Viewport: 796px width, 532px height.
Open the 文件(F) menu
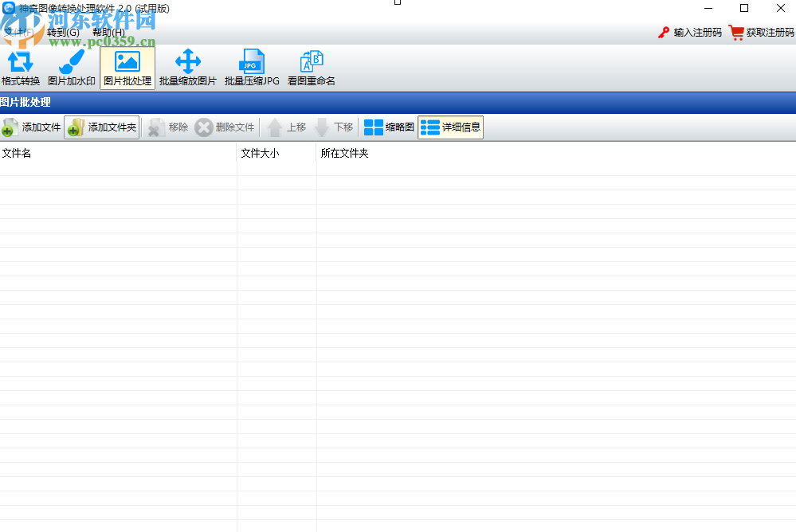[19, 33]
